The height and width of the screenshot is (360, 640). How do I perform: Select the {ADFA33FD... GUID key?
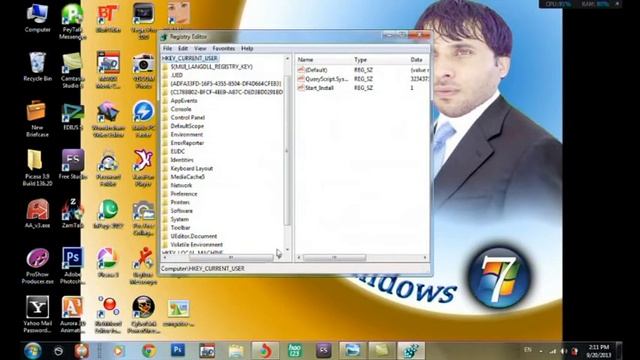pyautogui.click(x=226, y=84)
